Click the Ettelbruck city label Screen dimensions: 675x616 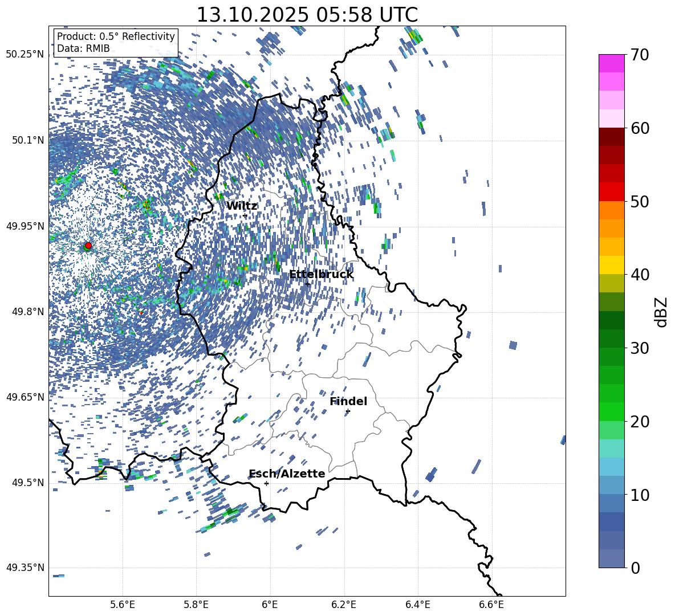pos(321,275)
